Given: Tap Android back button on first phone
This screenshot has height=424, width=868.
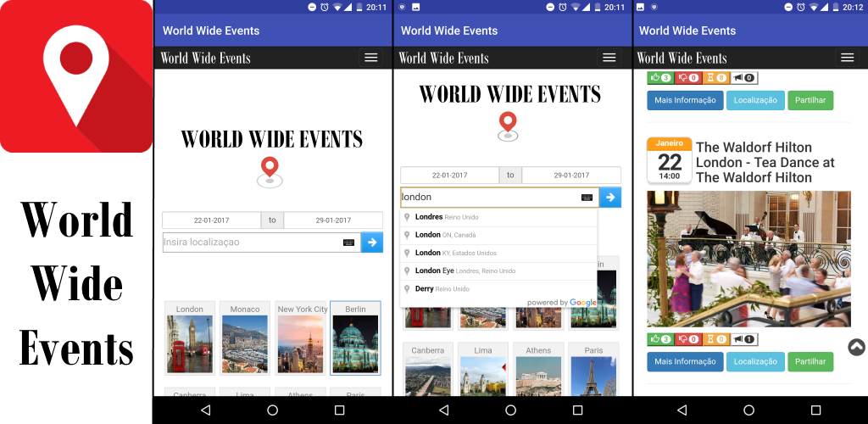Looking at the screenshot, I should [x=205, y=410].
